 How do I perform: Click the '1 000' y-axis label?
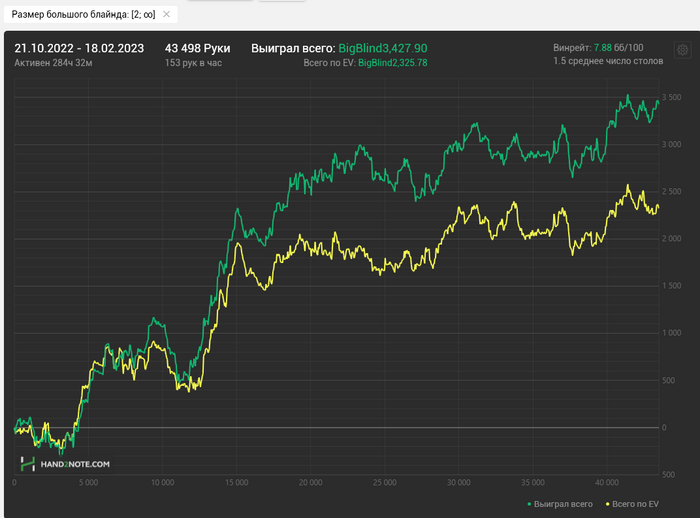[x=671, y=333]
